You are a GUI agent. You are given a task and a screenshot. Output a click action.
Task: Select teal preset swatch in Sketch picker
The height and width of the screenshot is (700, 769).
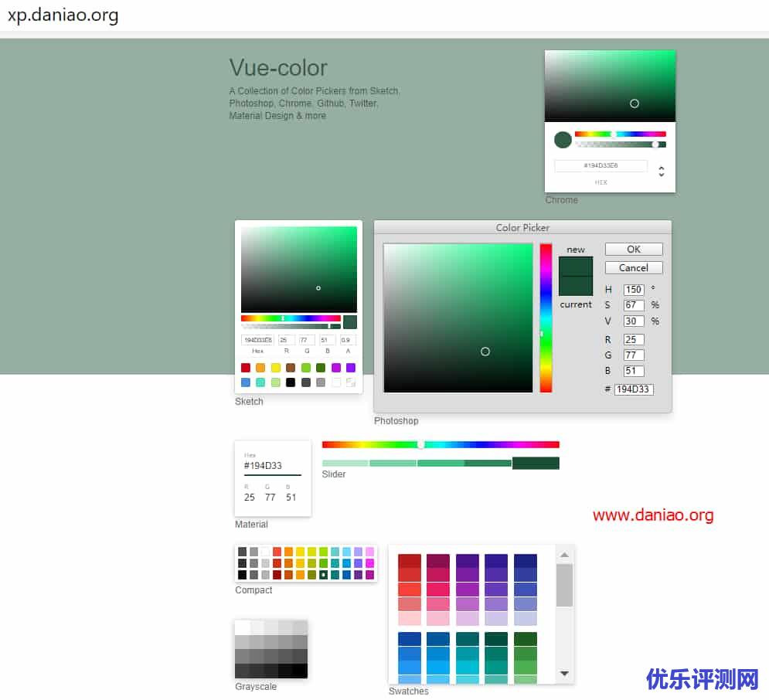(260, 382)
